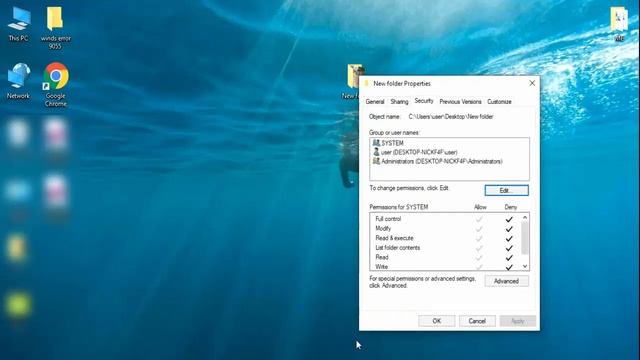Click Allow checkmark for List folder contents
Screen dimensions: 640x360
tap(479, 248)
